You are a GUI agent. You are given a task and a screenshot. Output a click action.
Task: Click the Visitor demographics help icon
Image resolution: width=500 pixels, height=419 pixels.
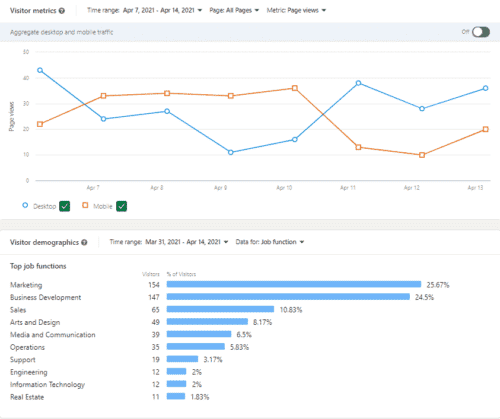(84, 242)
